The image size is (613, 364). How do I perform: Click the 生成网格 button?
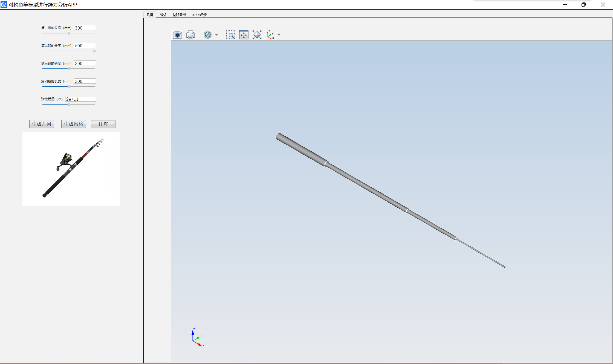72,124
